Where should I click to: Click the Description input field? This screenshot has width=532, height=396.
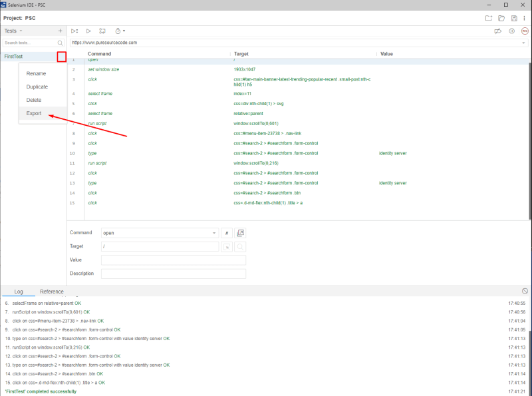point(174,274)
